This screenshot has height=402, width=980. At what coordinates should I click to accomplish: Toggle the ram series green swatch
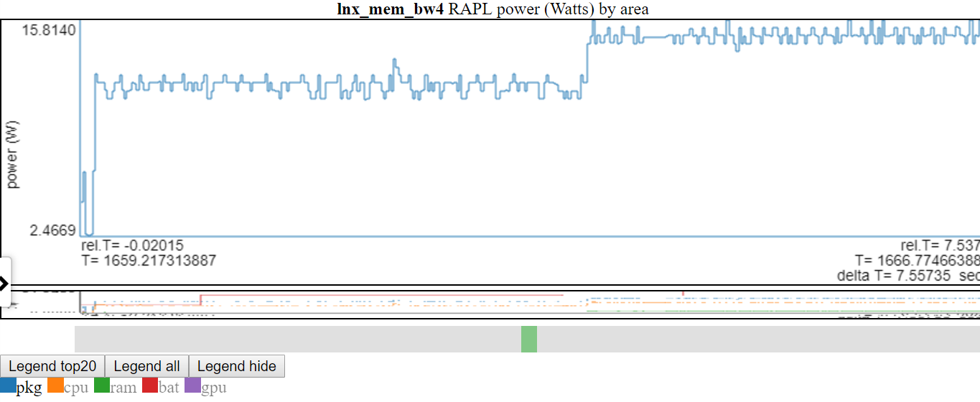(102, 387)
